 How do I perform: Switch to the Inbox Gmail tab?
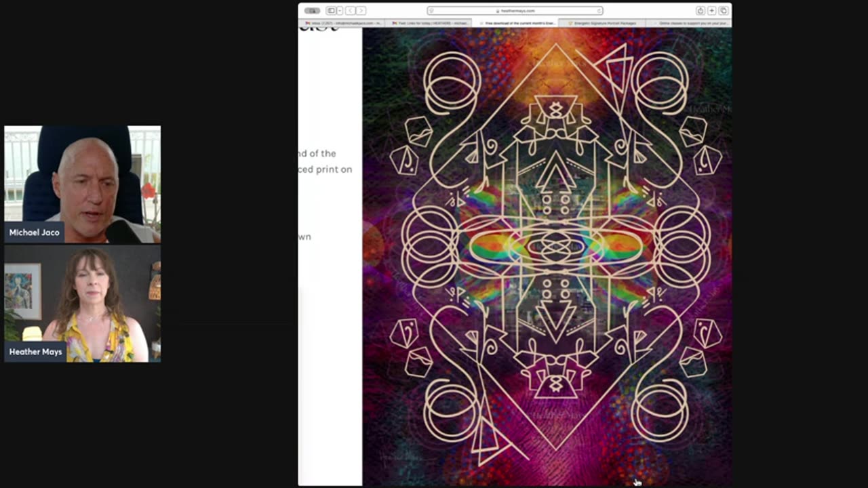click(342, 23)
